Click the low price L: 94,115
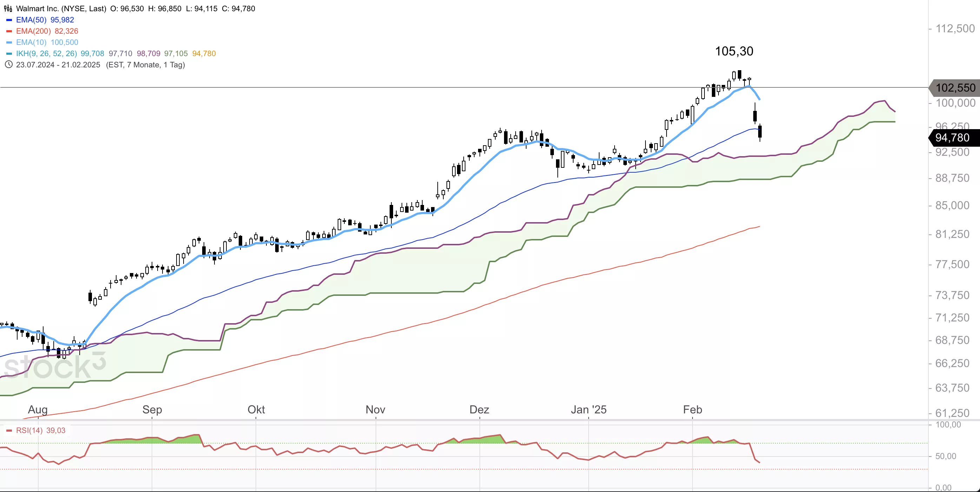 point(201,8)
